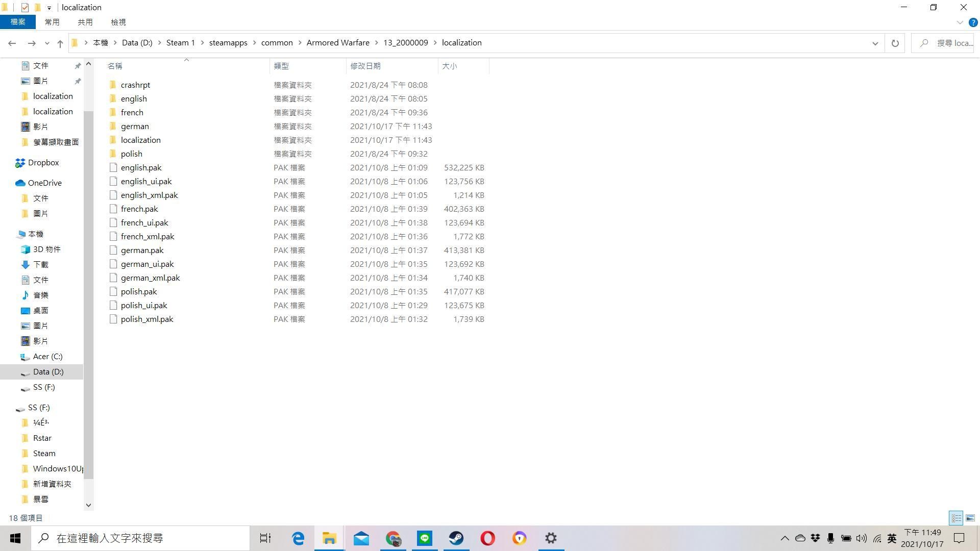The width and height of the screenshot is (980, 551).
Task: Switch to large icons view
Action: pos(970,518)
